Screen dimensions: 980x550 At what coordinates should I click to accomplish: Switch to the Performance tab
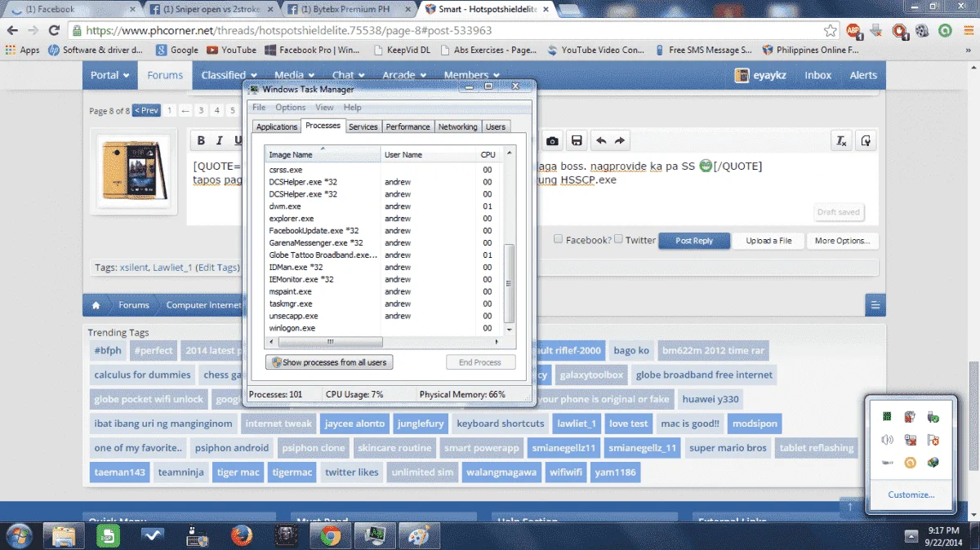(408, 126)
